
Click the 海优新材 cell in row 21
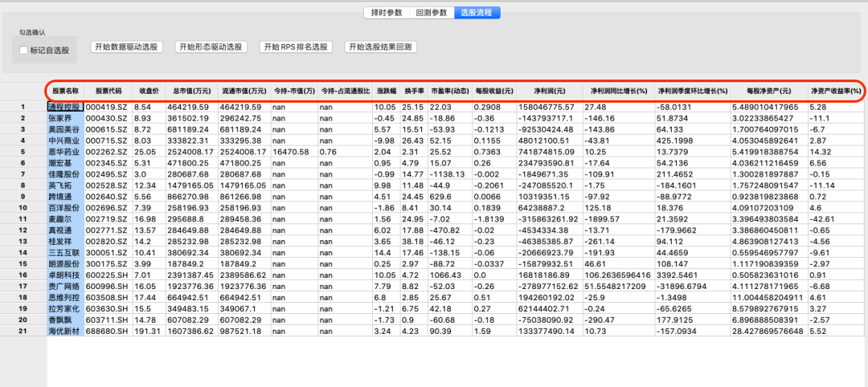coord(66,331)
